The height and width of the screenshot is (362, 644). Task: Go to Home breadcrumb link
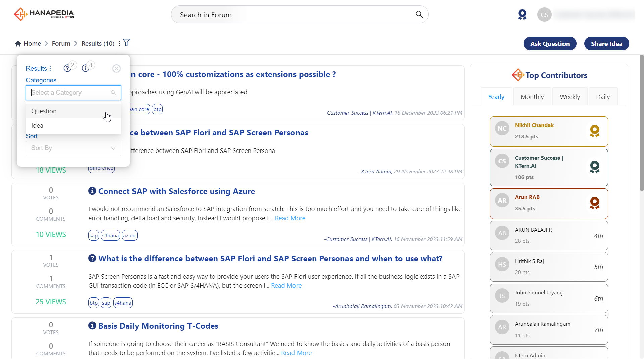(32, 44)
